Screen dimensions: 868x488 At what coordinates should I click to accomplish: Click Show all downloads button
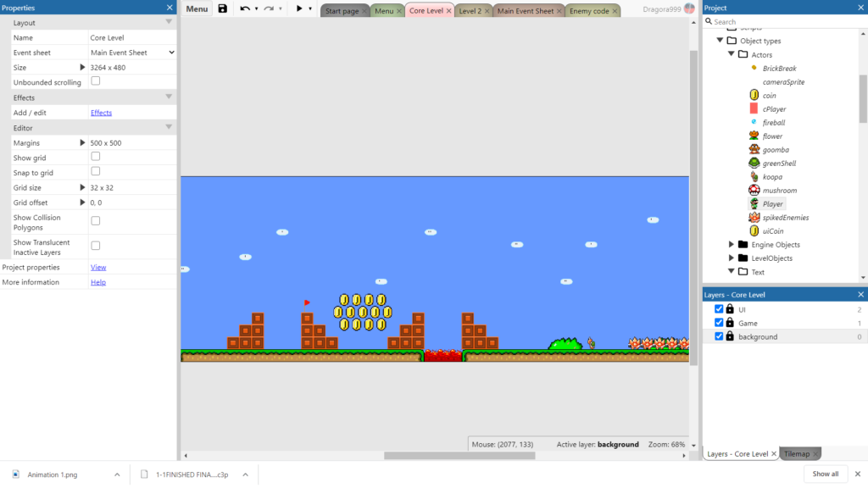(825, 474)
